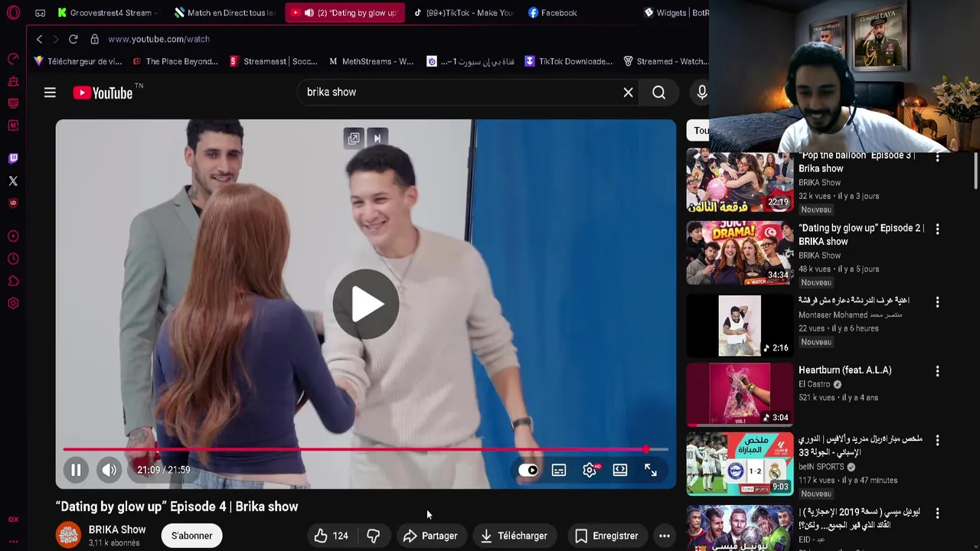Open X (Twitter) panel in sidebar
This screenshot has width=980, height=551.
click(13, 181)
